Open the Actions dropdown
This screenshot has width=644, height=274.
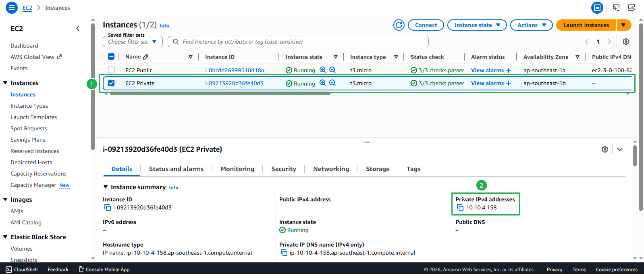[x=531, y=25]
